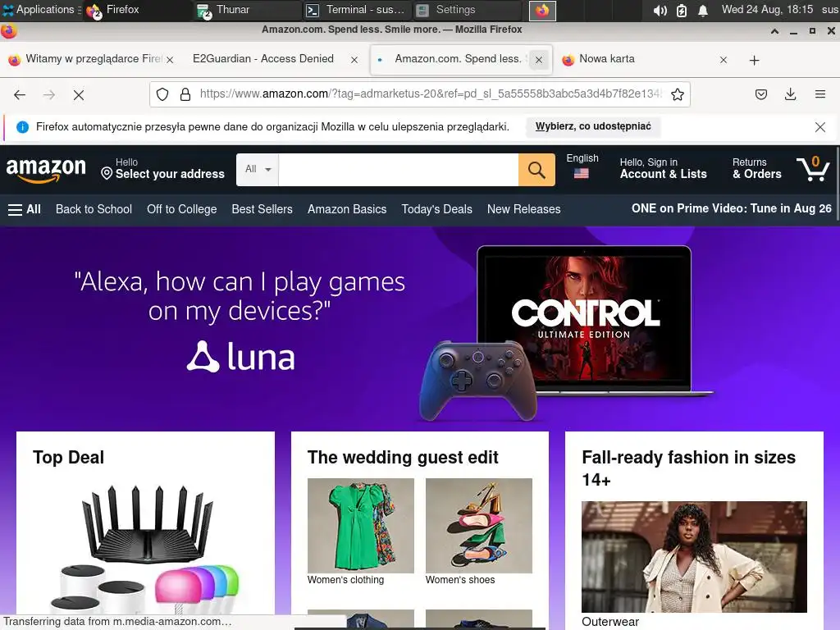
Task: Click the Amazon logo
Action: pos(46,170)
